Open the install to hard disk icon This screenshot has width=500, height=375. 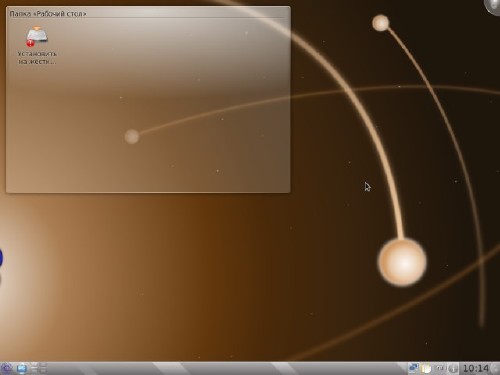[37, 36]
